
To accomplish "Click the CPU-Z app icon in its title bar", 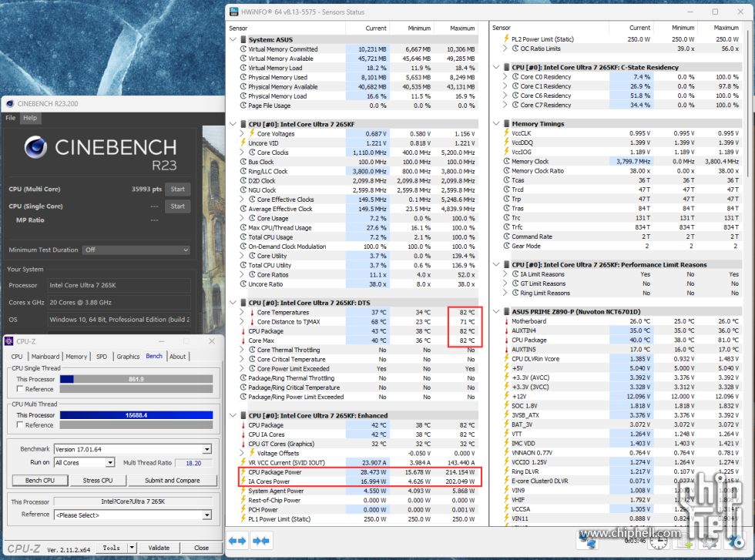I will 9,341.
